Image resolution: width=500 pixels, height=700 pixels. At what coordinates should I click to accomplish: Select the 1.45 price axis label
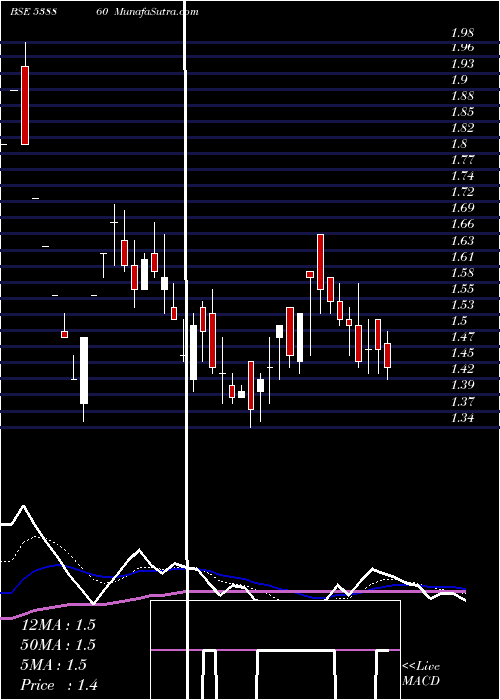[462, 353]
